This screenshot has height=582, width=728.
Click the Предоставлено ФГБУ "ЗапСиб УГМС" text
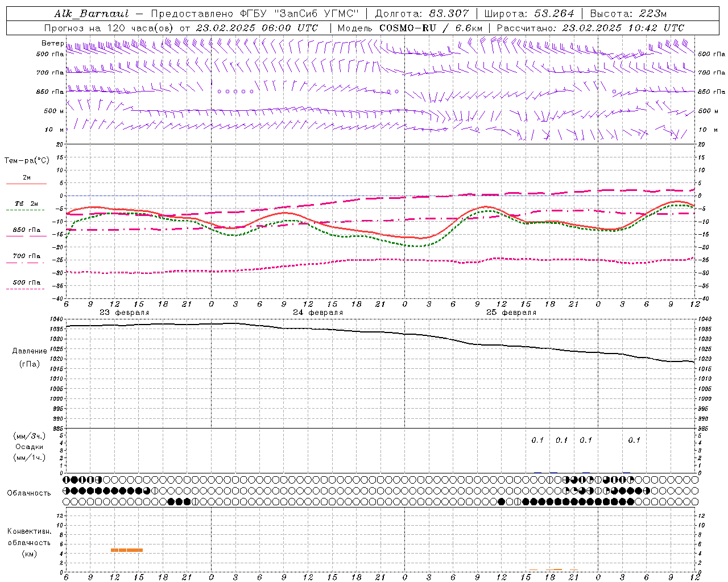click(x=255, y=14)
